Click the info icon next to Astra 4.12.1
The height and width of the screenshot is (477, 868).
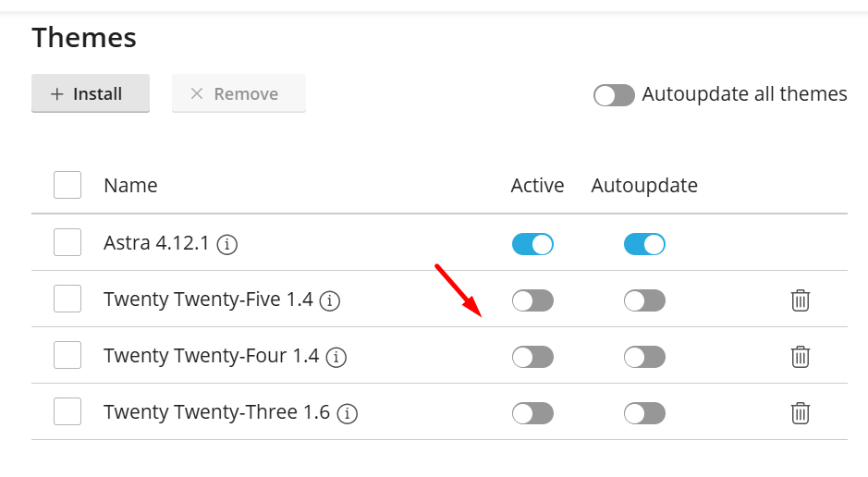227,245
